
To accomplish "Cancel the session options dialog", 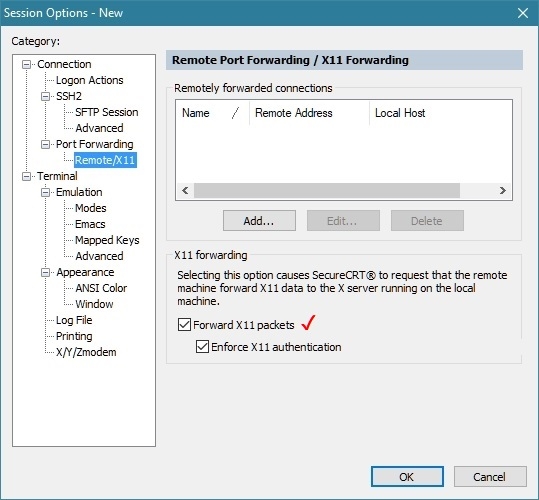I will (490, 477).
